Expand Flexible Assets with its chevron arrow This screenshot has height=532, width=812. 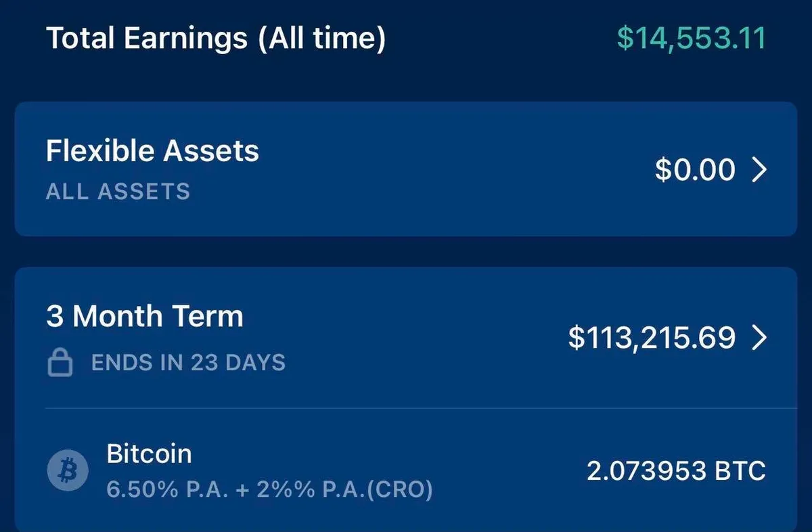coord(760,169)
